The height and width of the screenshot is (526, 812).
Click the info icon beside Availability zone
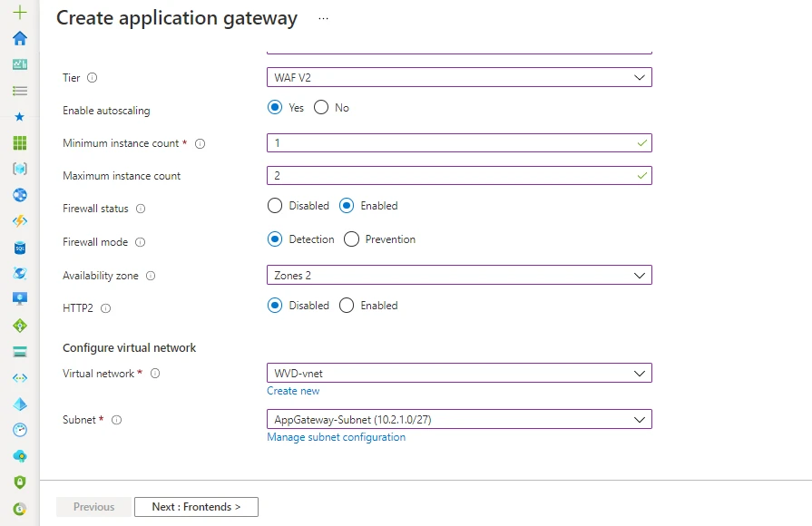151,276
